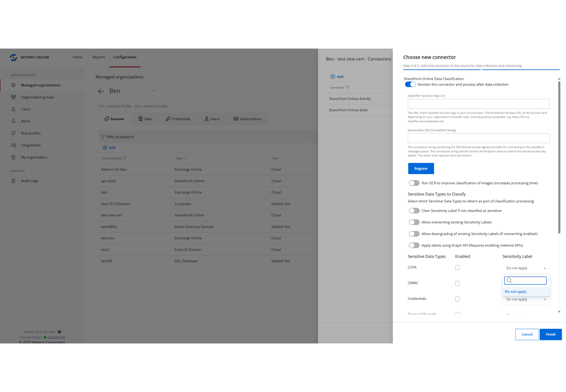The height and width of the screenshot is (392, 566).
Task: Switch to the Credentials tab
Action: click(178, 119)
